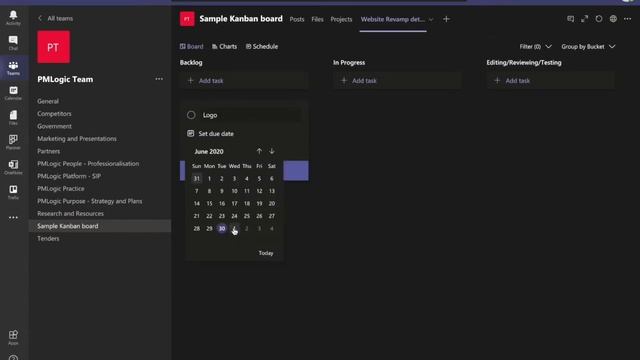The height and width of the screenshot is (360, 640).
Task: Open PMLogic People - Professionalisation channel
Action: click(88, 164)
